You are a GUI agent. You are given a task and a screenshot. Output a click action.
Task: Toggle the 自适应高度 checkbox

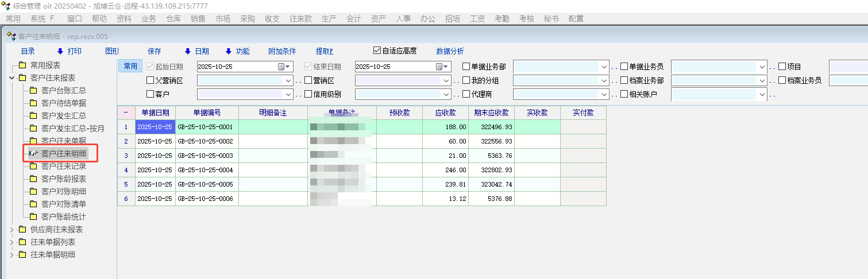point(377,51)
